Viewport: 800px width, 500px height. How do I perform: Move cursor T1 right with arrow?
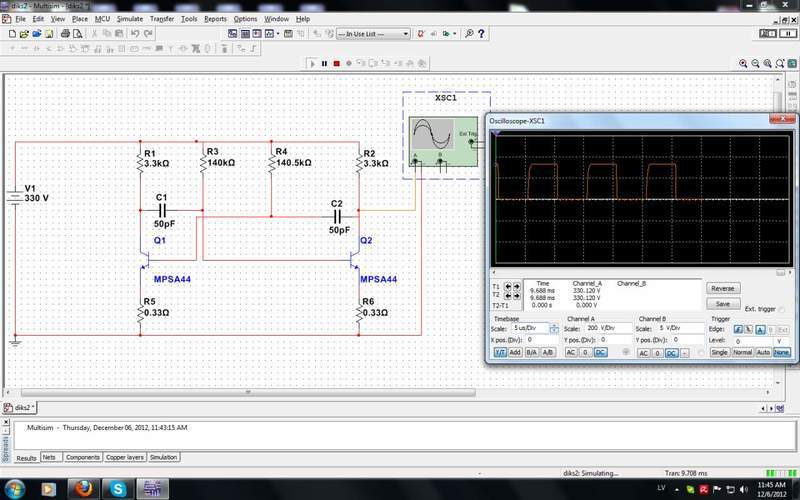(515, 285)
